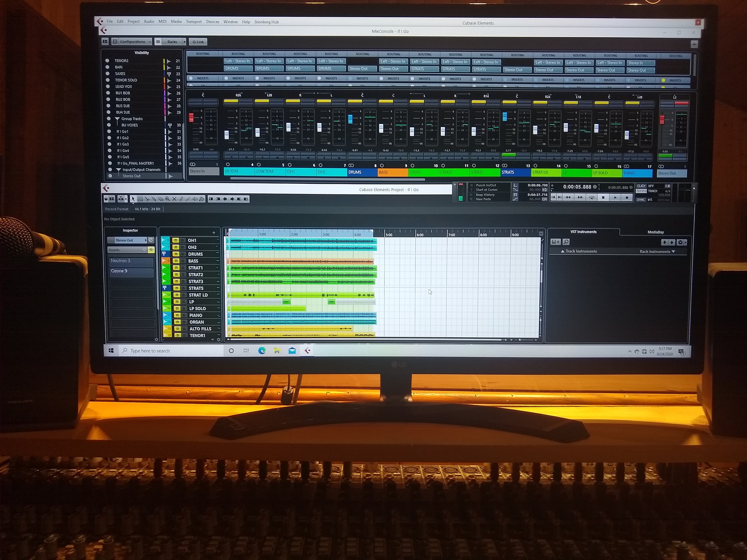Toggle the SYNC button in transport
This screenshot has width=747, height=560.
(641, 200)
